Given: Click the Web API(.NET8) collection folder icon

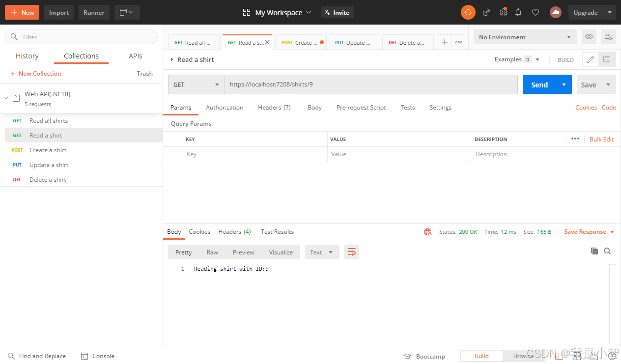Looking at the screenshot, I should point(16,98).
